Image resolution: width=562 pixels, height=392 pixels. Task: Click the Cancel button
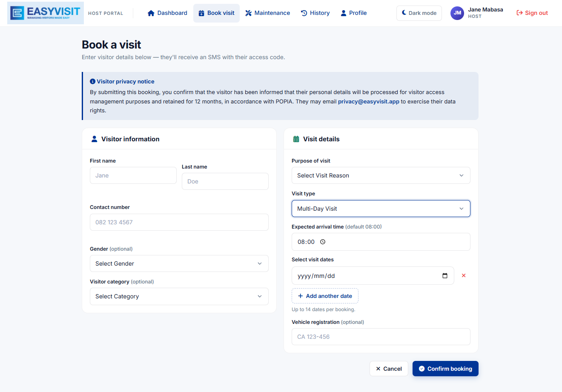tap(389, 369)
